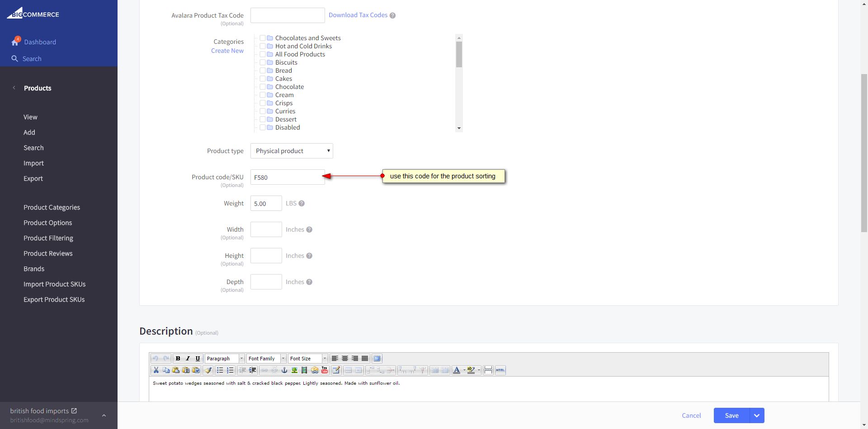Collapse the Products menu chevron
Screen dimensions: 868x429
(14, 88)
